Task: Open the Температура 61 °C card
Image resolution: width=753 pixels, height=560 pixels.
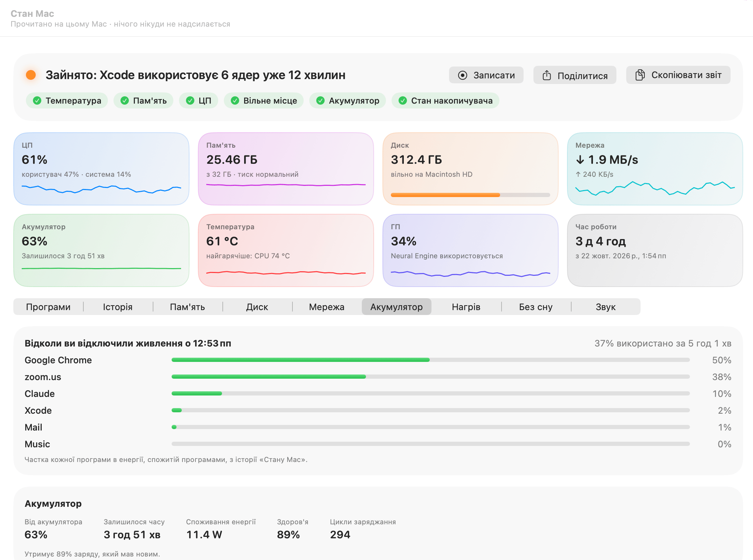Action: 286,250
